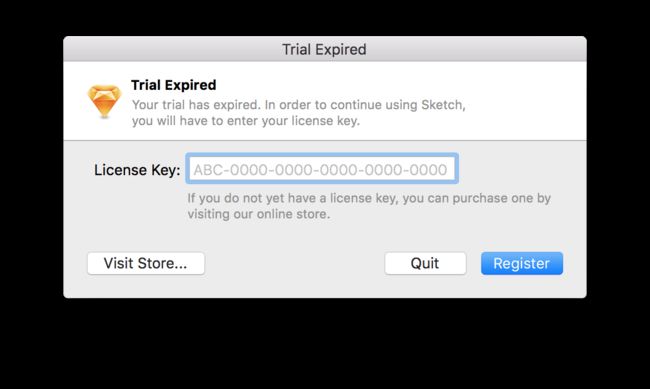Focus the License Key text field
This screenshot has height=389, width=650.
[322, 169]
